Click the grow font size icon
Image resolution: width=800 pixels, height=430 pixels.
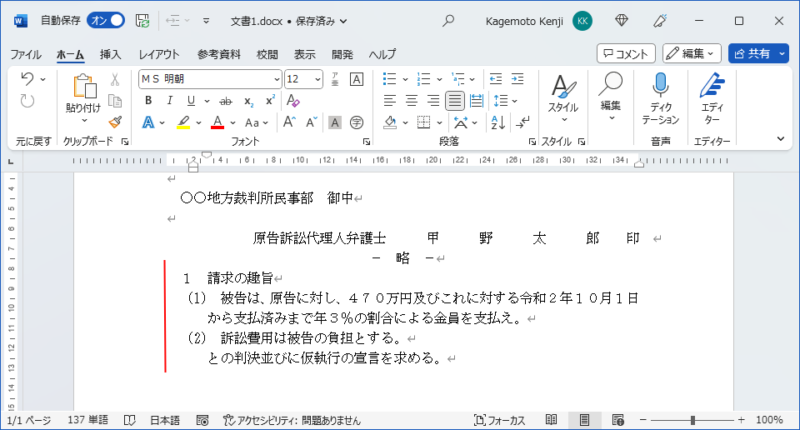[289, 122]
